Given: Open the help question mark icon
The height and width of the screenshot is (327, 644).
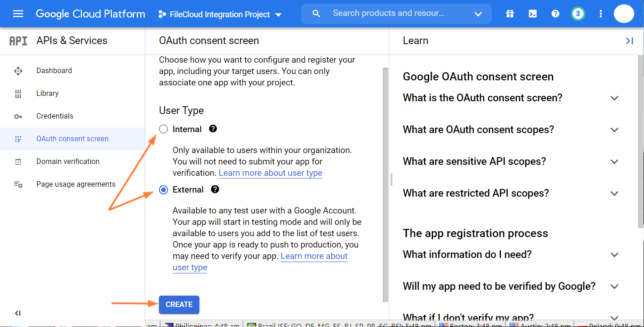Looking at the screenshot, I should pyautogui.click(x=555, y=14).
